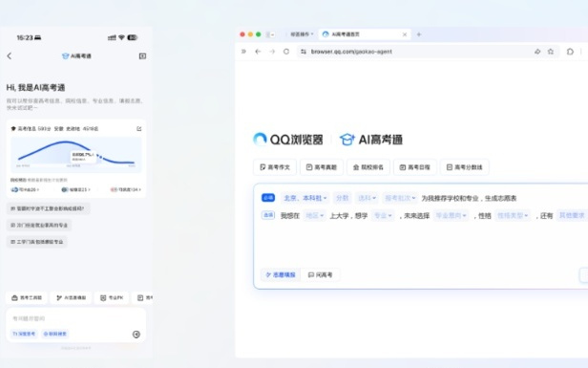588x368 pixels.
Task: Open the red-icon school recommendation link
Action: [x=126, y=189]
